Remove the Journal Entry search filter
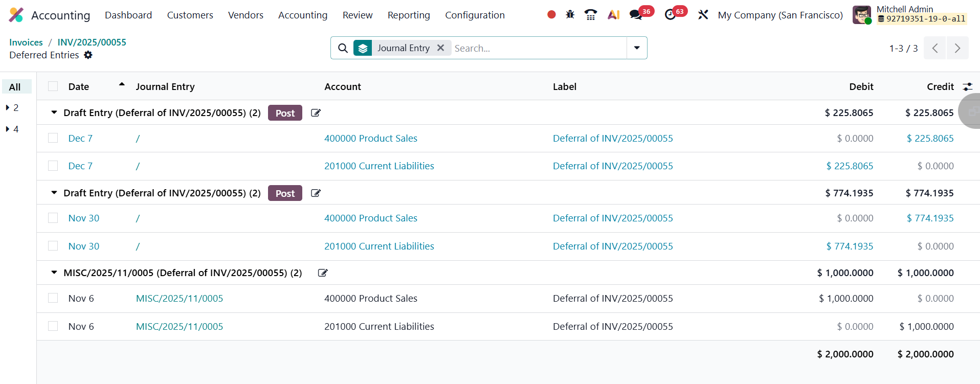The height and width of the screenshot is (384, 980). pos(440,48)
